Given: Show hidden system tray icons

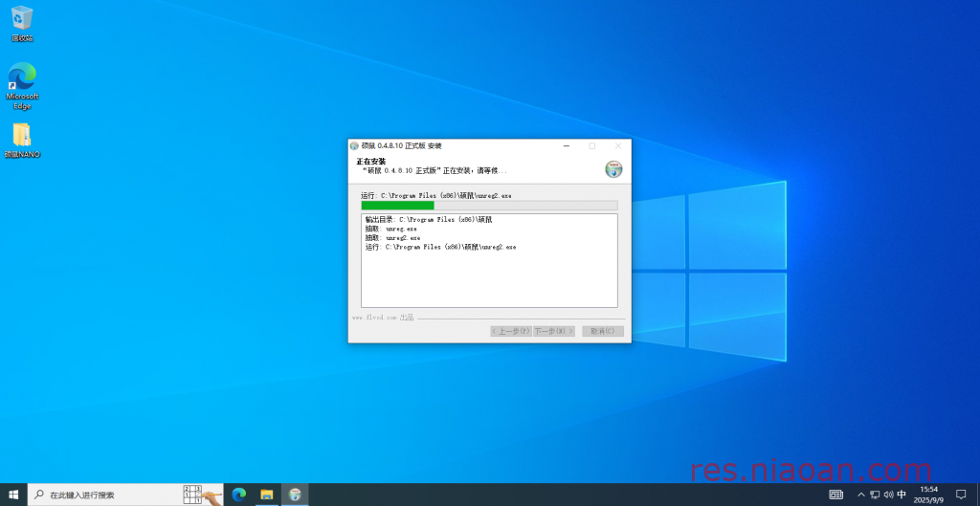Looking at the screenshot, I should click(x=861, y=495).
